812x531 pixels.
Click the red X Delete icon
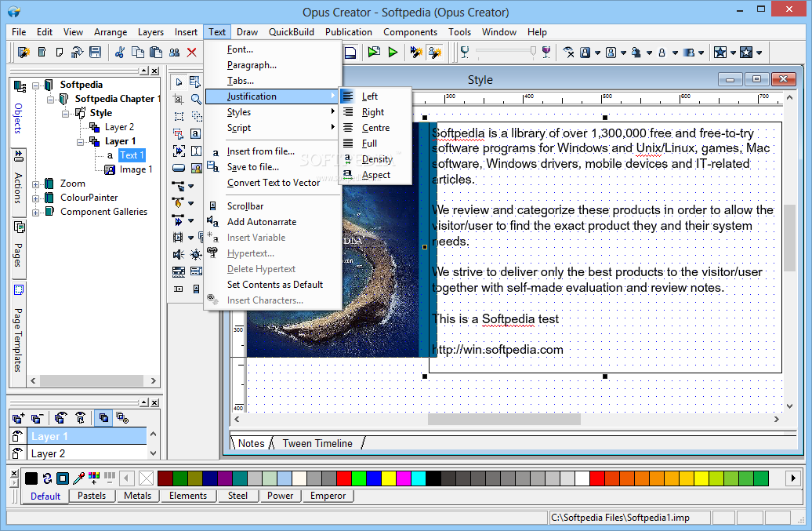tap(191, 53)
